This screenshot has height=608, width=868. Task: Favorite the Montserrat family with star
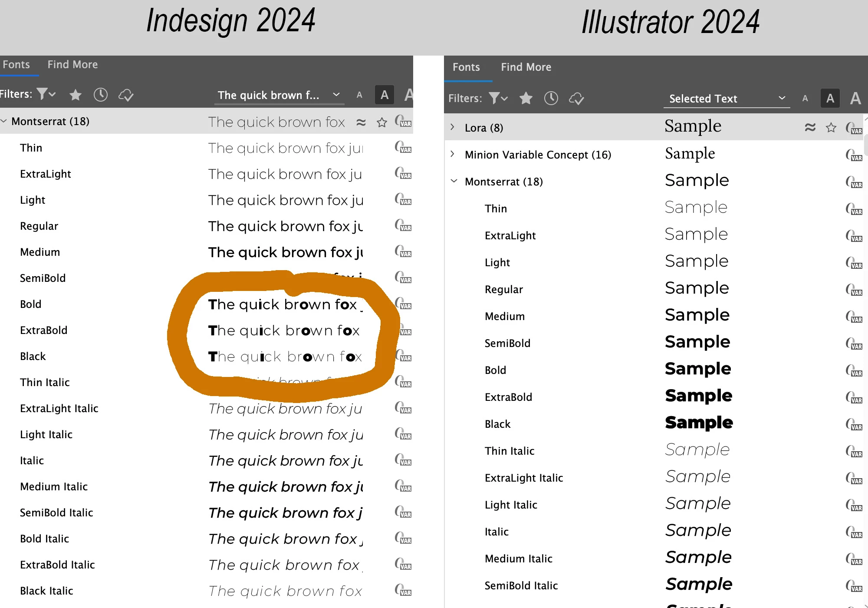click(x=382, y=122)
